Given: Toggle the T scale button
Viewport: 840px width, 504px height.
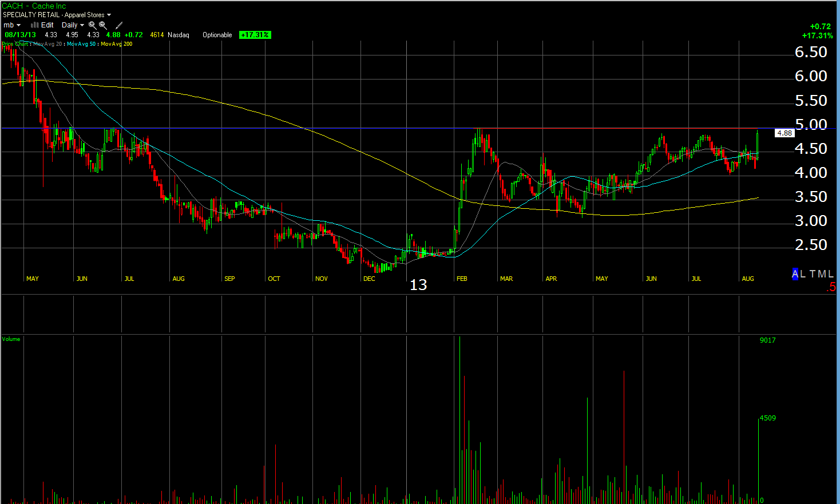Looking at the screenshot, I should point(813,274).
